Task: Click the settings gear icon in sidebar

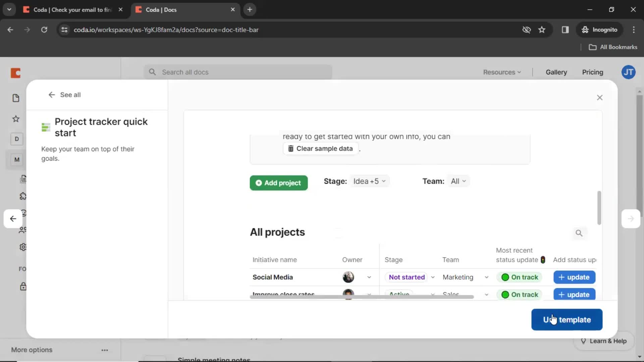Action: pyautogui.click(x=23, y=247)
